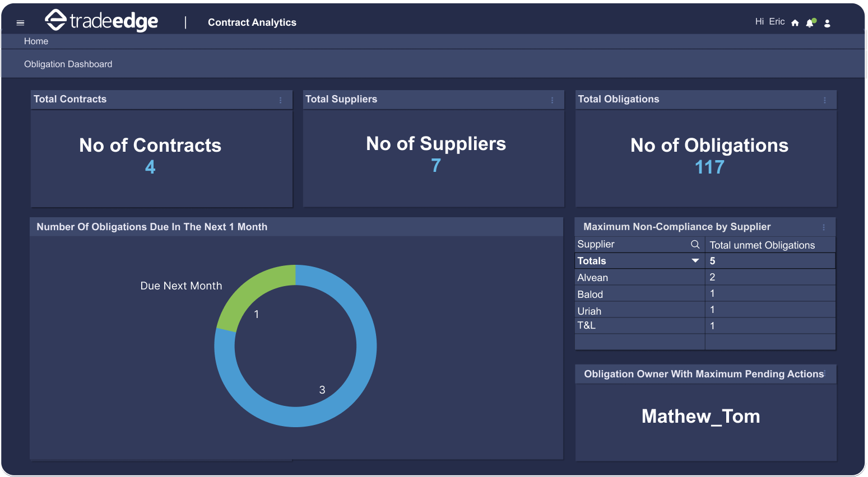Viewport: 868px width, 477px height.
Task: Click the Contract Analytics title
Action: [x=252, y=22]
